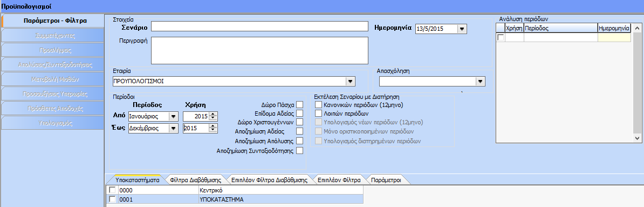Open the Υπολογισμός sidebar section
This screenshot has width=644, height=207.
point(52,123)
